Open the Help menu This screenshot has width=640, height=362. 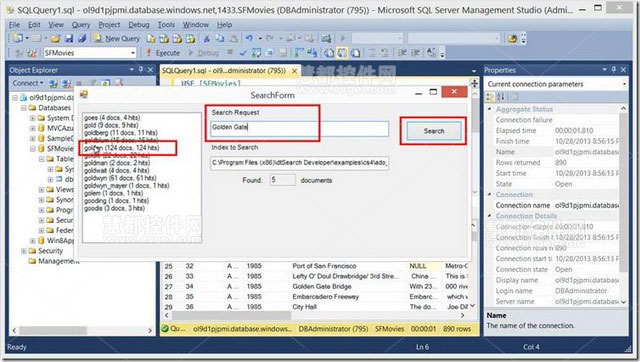224,24
